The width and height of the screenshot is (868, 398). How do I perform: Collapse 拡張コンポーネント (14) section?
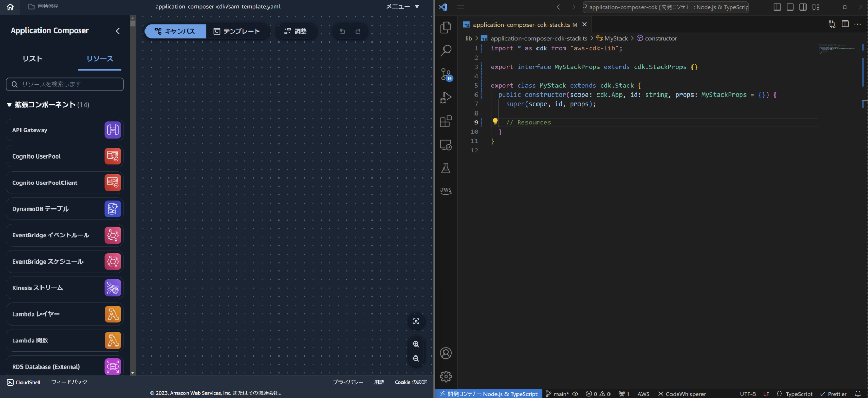pyautogui.click(x=48, y=104)
